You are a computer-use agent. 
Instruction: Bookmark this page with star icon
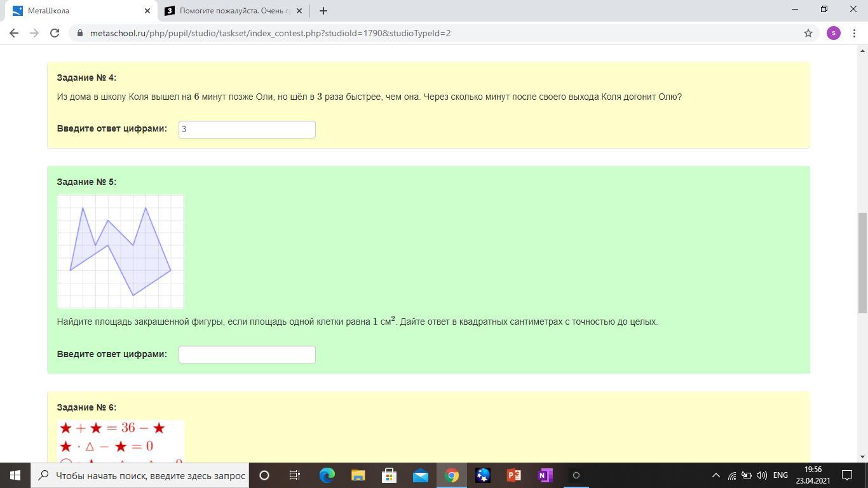click(x=808, y=33)
